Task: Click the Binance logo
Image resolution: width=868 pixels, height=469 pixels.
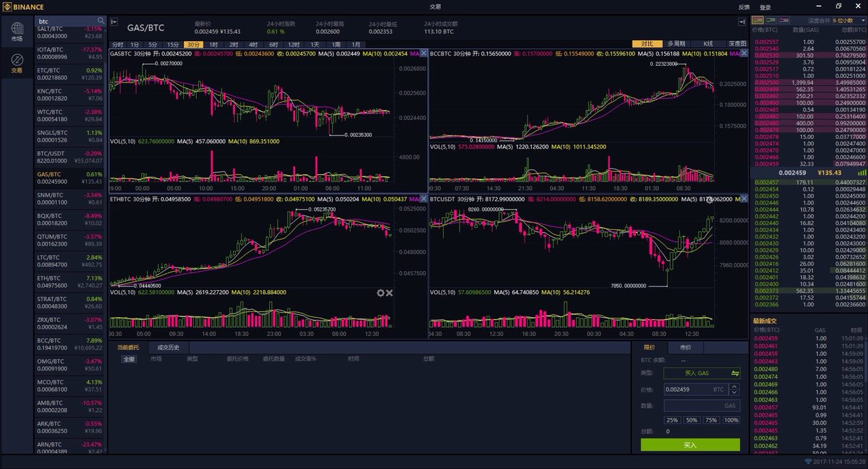Action: 24,7
